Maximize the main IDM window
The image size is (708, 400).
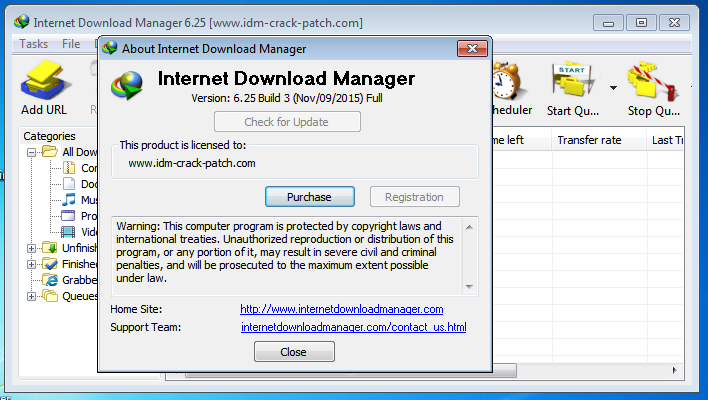pos(641,23)
